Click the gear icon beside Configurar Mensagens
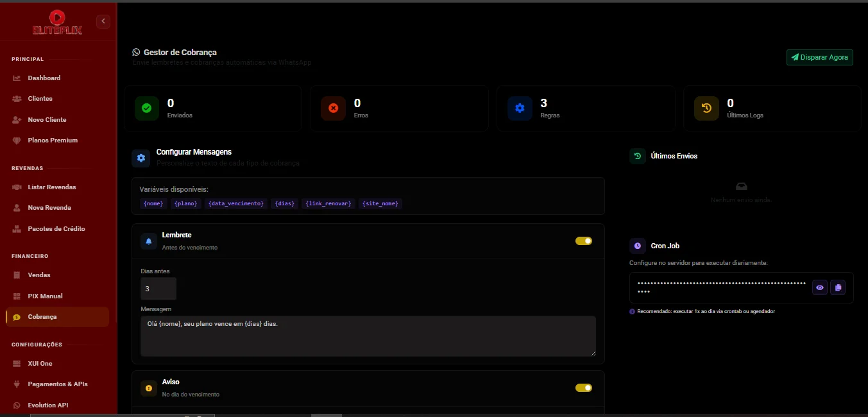 [141, 158]
